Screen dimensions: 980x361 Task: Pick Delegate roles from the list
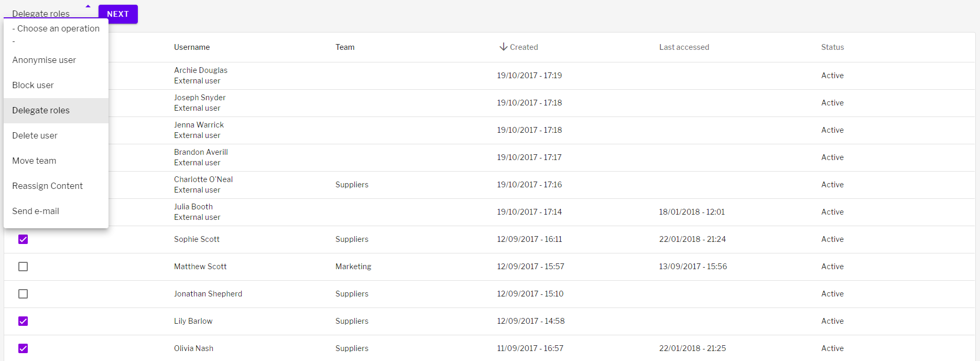[41, 110]
